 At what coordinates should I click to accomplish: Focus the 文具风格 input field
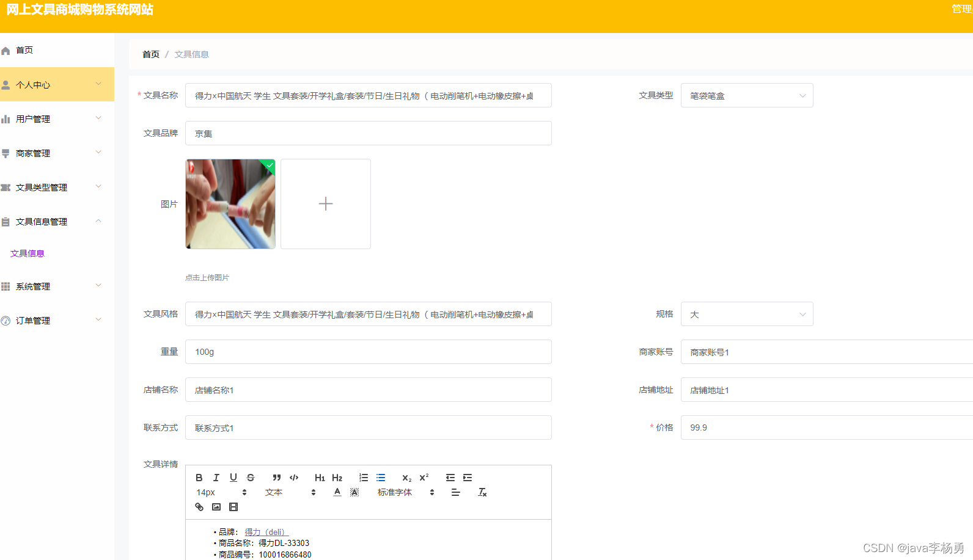click(369, 314)
